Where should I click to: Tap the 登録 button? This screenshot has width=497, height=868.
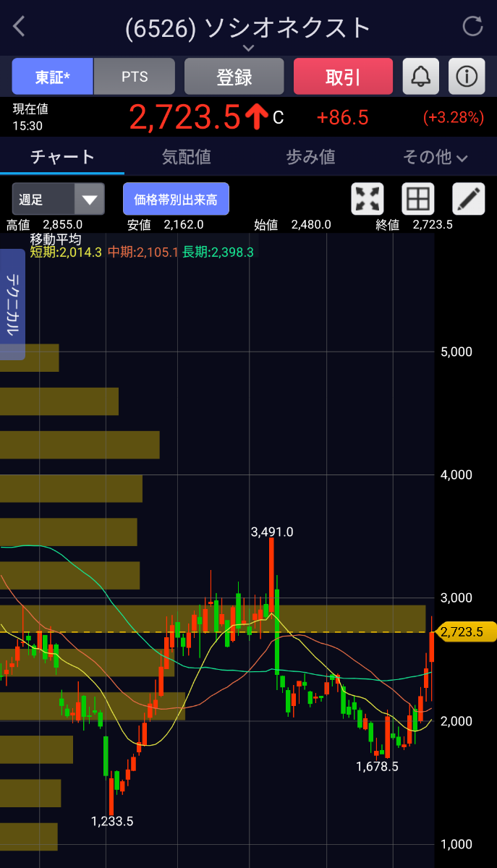234,77
